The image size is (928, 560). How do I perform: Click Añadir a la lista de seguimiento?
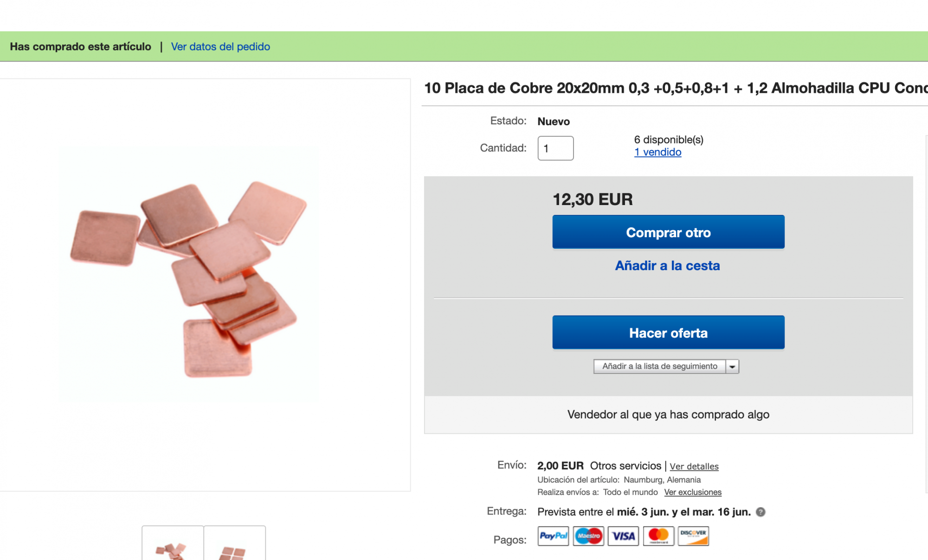coord(659,367)
